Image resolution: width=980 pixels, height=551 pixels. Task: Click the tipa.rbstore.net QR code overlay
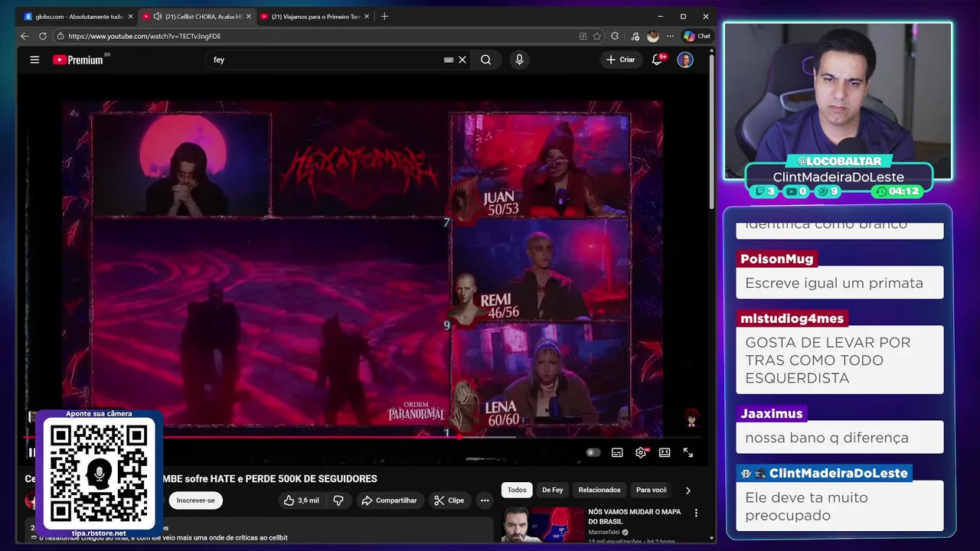[x=99, y=473]
